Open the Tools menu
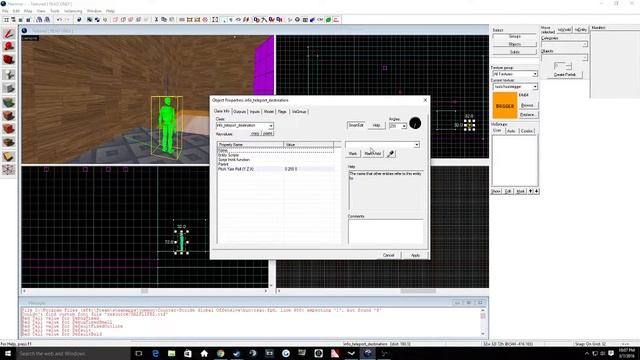640x360 pixels. [54, 11]
